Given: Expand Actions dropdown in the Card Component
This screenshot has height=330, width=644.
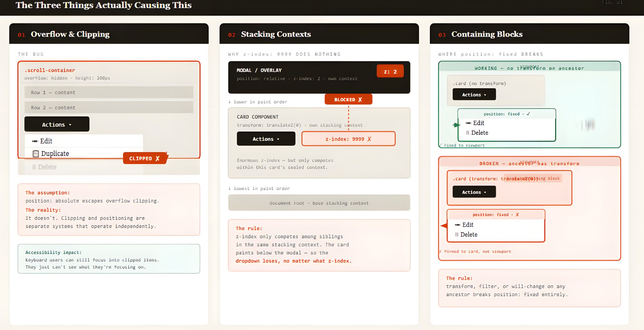Looking at the screenshot, I should click(266, 139).
